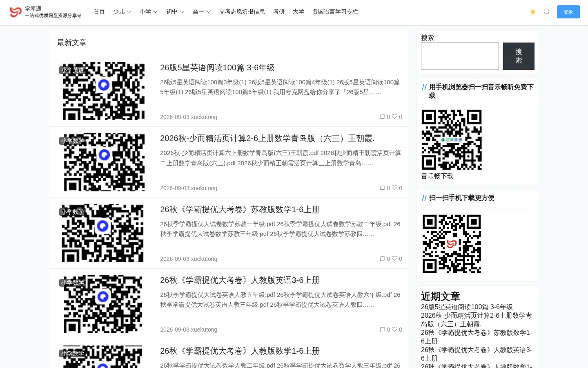Open the 高考志愿填报信息 menu item
This screenshot has height=368, width=588.
[x=242, y=12]
